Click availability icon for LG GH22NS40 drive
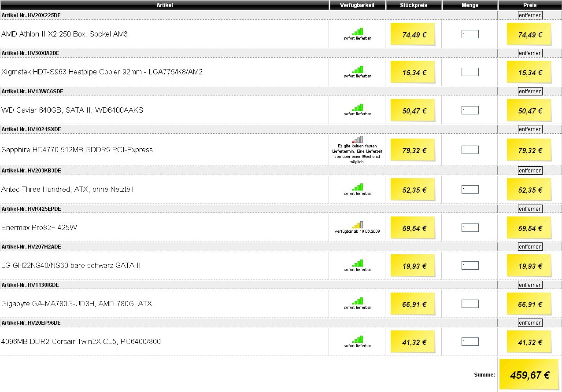The height and width of the screenshot is (392, 562). (357, 263)
